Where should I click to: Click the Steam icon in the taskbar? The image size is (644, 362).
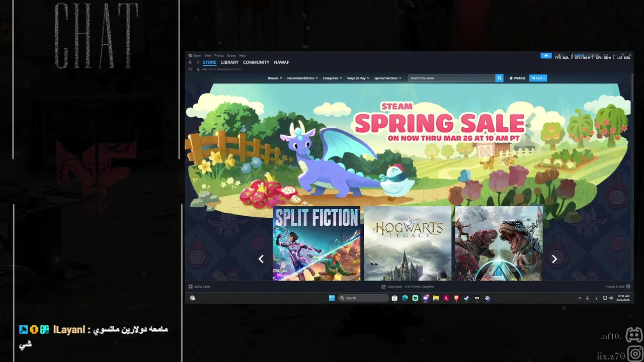click(466, 298)
